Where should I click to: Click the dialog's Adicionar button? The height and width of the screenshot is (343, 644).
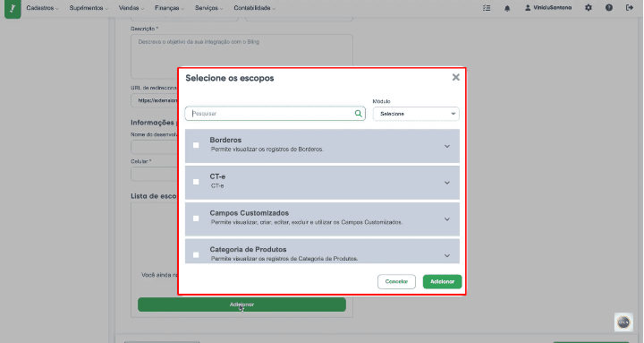(x=443, y=282)
